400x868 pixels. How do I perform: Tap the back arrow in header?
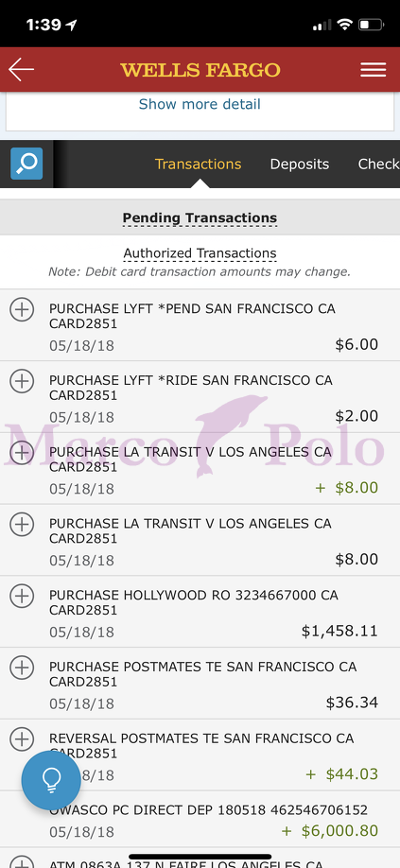[x=21, y=70]
